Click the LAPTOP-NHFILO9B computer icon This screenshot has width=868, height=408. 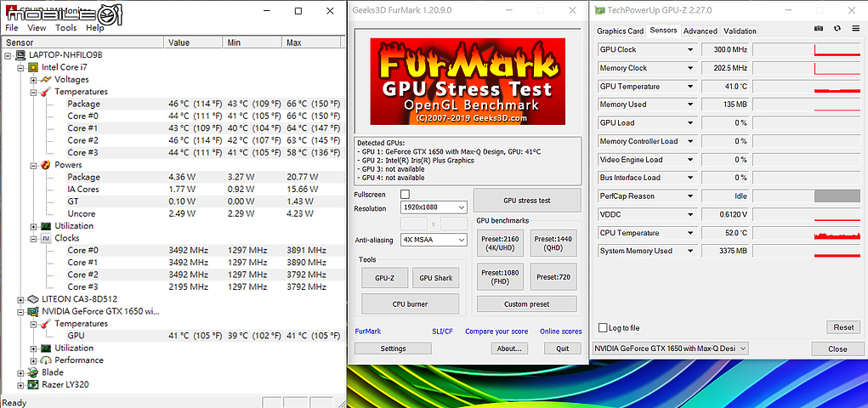point(20,55)
